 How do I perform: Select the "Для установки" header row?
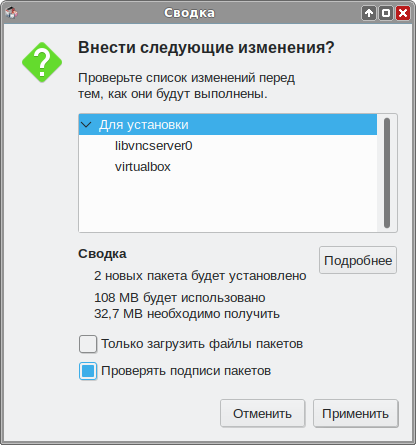(x=228, y=125)
